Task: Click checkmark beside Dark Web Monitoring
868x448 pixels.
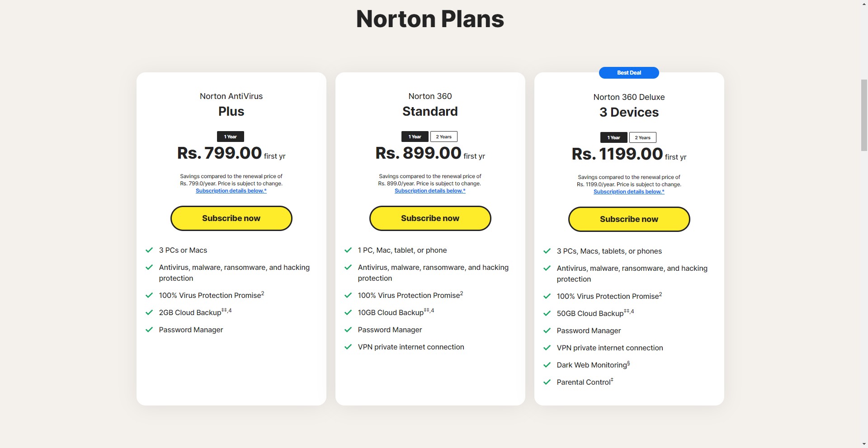Action: (547, 365)
